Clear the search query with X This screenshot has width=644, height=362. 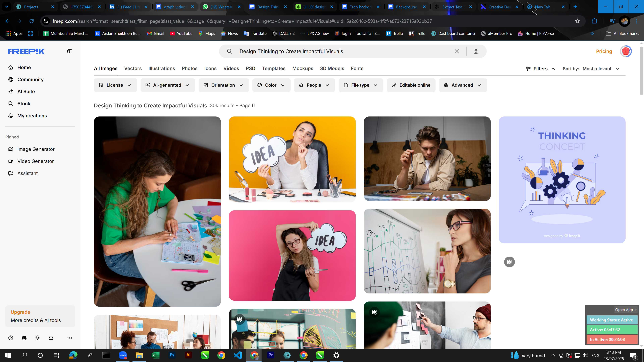point(457,51)
